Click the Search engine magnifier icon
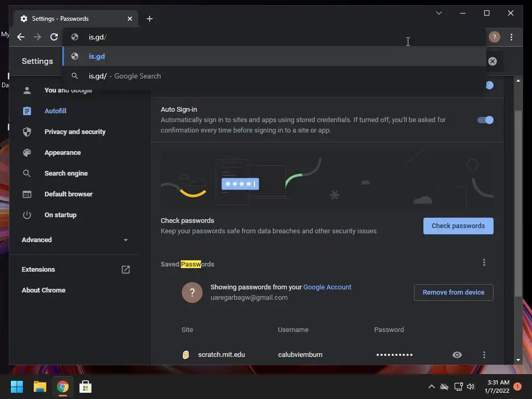532x399 pixels. tap(27, 174)
